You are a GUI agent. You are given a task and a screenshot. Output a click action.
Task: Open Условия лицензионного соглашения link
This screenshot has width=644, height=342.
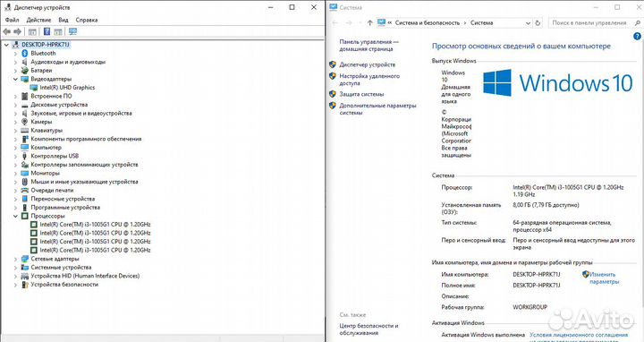(579, 335)
